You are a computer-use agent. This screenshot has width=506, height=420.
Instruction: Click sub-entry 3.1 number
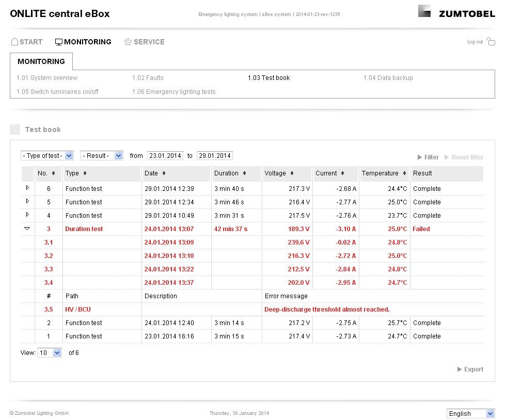49,243
